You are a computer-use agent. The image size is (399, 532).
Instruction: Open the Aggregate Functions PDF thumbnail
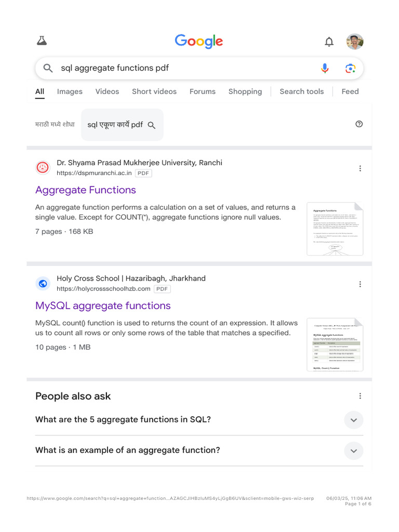(335, 229)
